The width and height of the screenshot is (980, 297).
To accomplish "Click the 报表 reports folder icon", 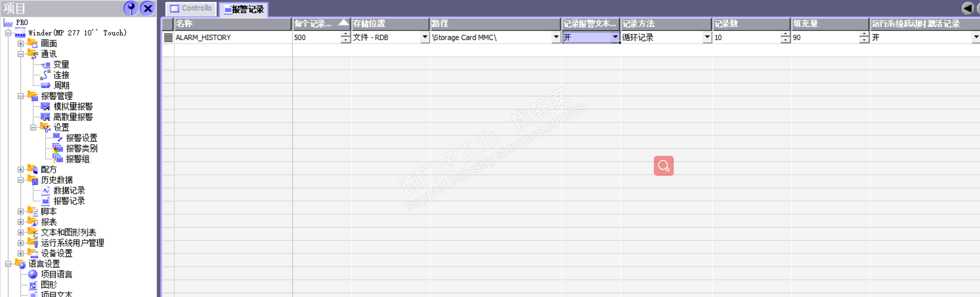I will pyautogui.click(x=33, y=221).
